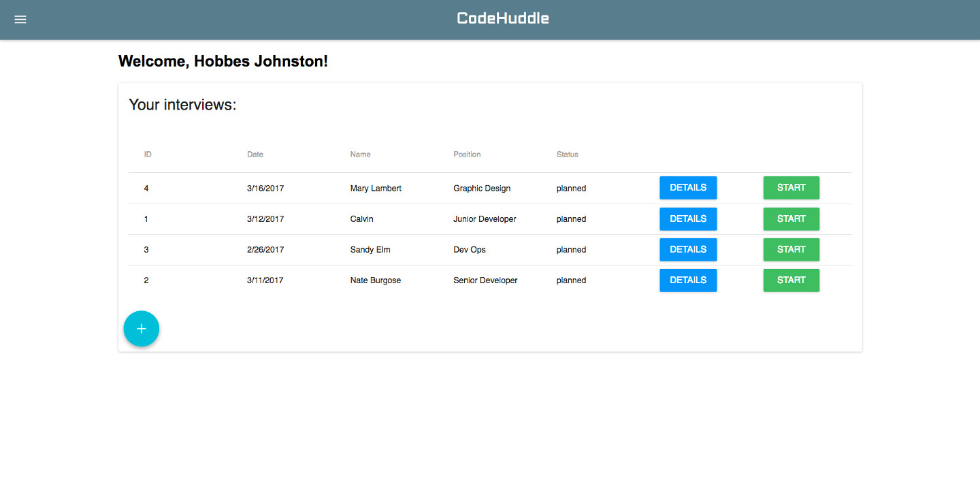
Task: Click the Junior Developer position cell
Action: (485, 219)
